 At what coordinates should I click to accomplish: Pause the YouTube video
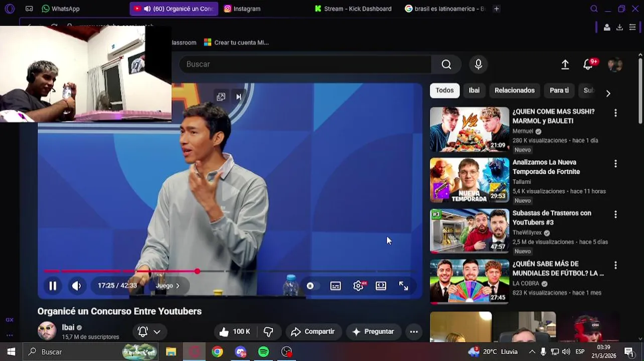tap(53, 286)
